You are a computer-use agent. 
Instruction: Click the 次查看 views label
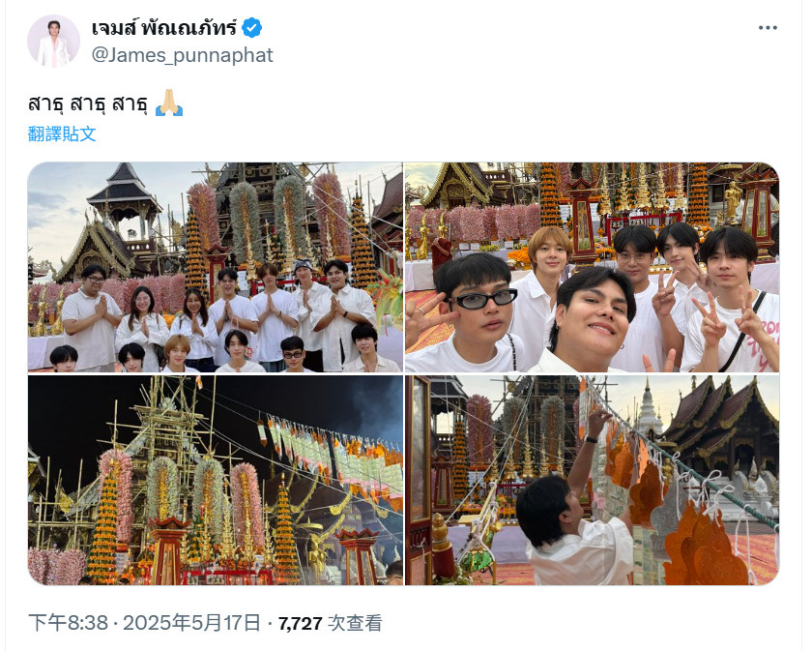coord(356,623)
